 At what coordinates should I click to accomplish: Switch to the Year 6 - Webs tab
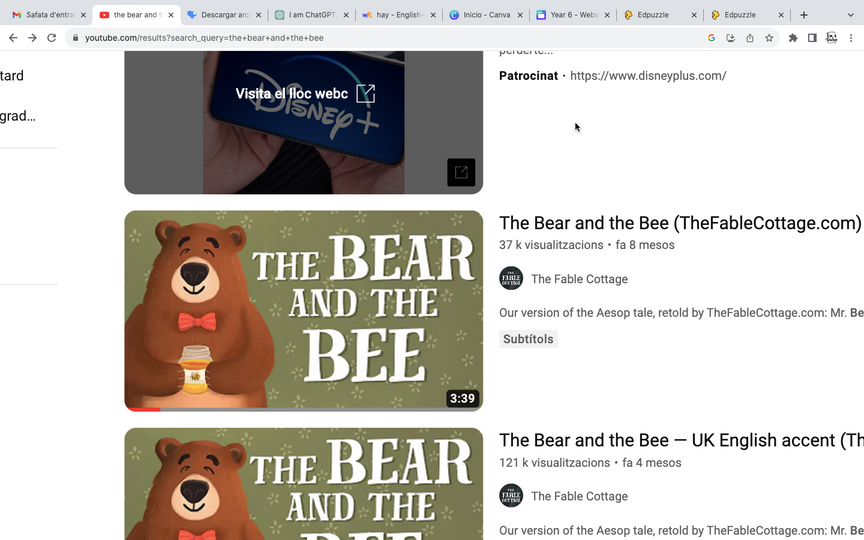point(571,15)
